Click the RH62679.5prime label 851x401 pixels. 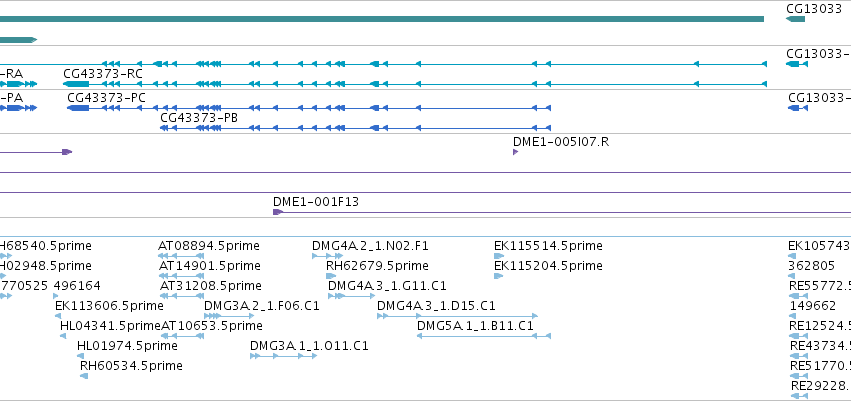coord(377,266)
